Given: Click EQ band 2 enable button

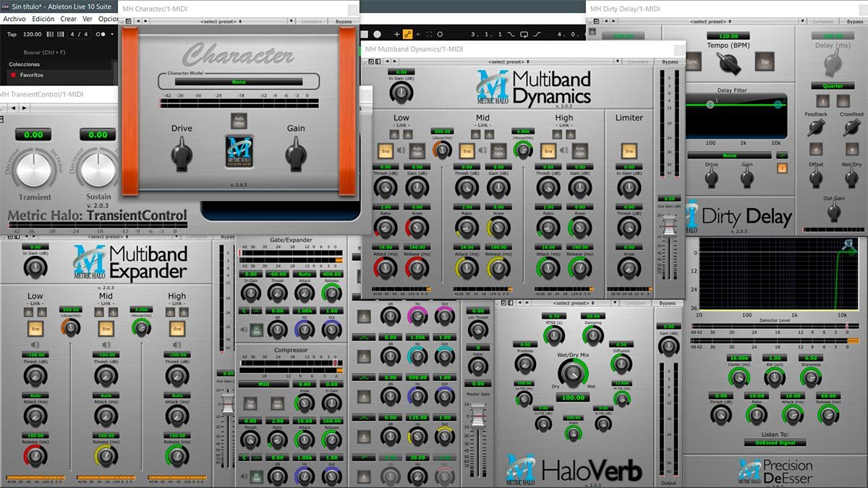Looking at the screenshot, I should pyautogui.click(x=364, y=317).
